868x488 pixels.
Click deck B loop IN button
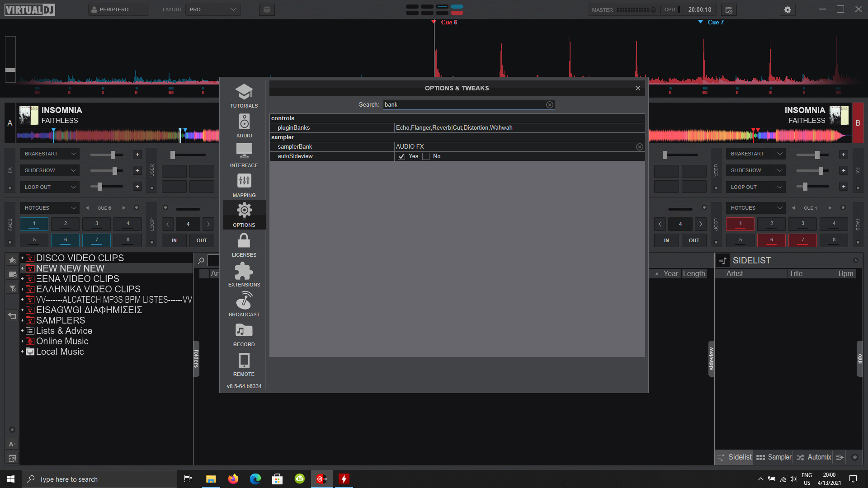[x=666, y=240]
